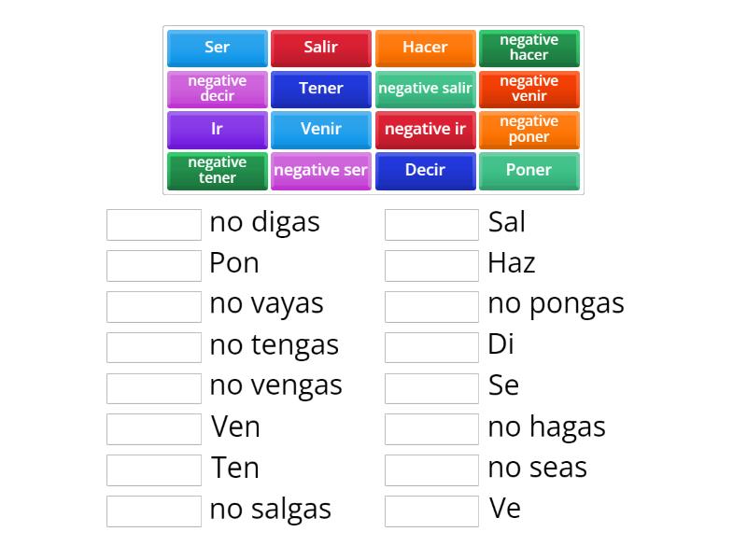
Task: Select the teal 'negative salir' tile
Action: pos(425,89)
